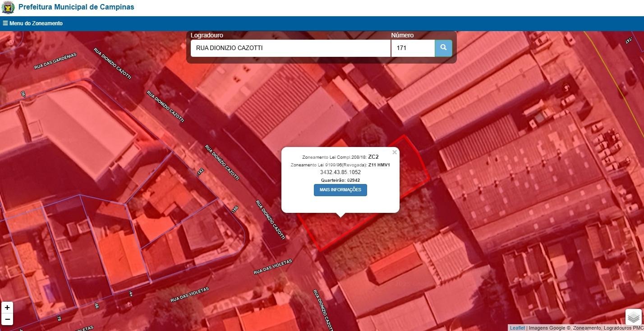
Task: Click the Mais Informações button
Action: [x=340, y=190]
